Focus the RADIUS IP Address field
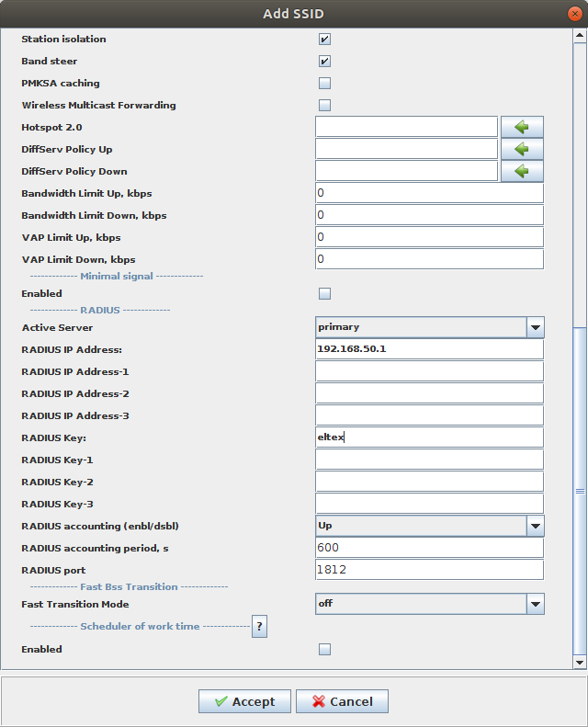588x727 pixels. point(429,349)
